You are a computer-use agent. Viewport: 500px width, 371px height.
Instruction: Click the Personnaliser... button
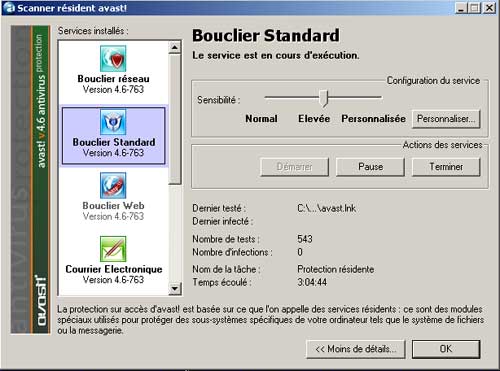pyautogui.click(x=446, y=119)
